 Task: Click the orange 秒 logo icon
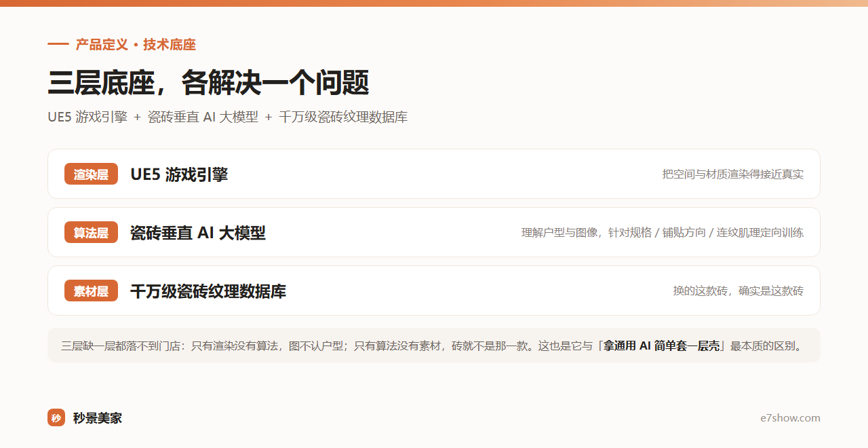click(56, 417)
